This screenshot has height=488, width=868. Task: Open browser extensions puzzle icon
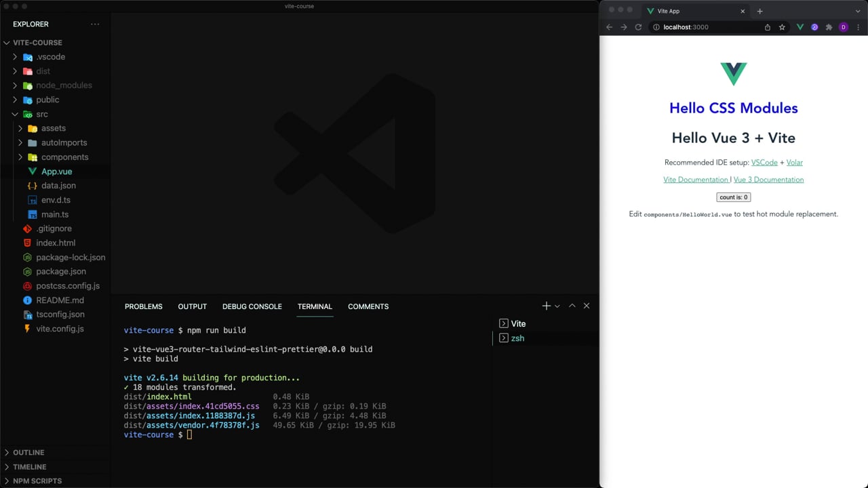click(829, 27)
